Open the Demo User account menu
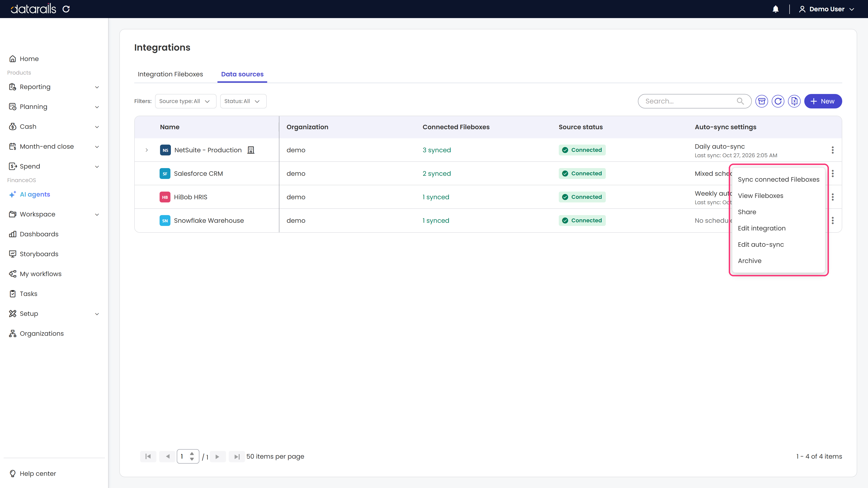This screenshot has width=868, height=488. [x=827, y=9]
